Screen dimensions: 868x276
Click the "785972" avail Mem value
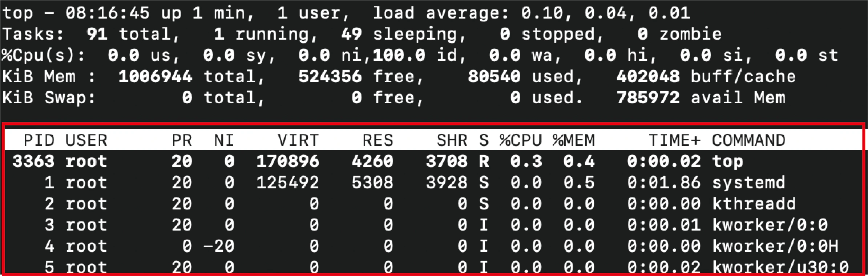coord(648,97)
